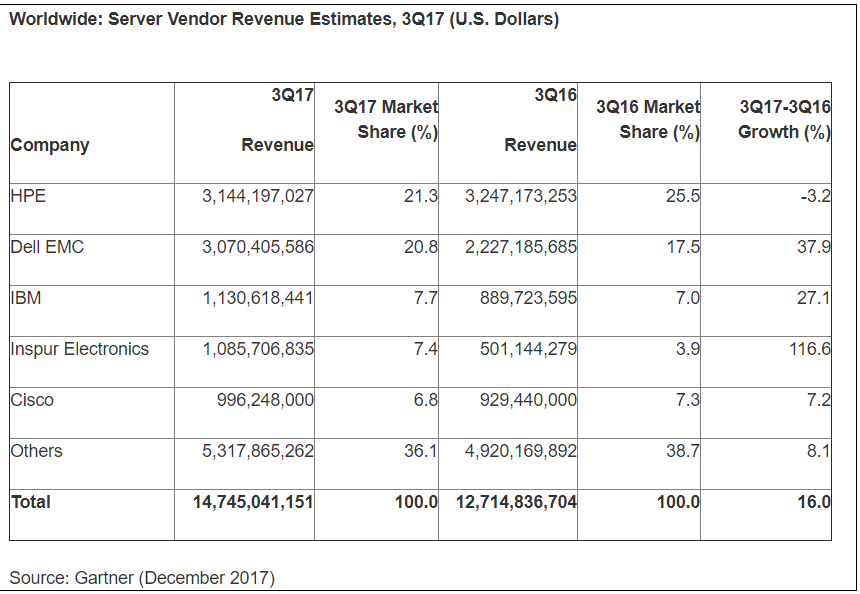
Task: Select the 'Company' column header
Action: coord(50,145)
